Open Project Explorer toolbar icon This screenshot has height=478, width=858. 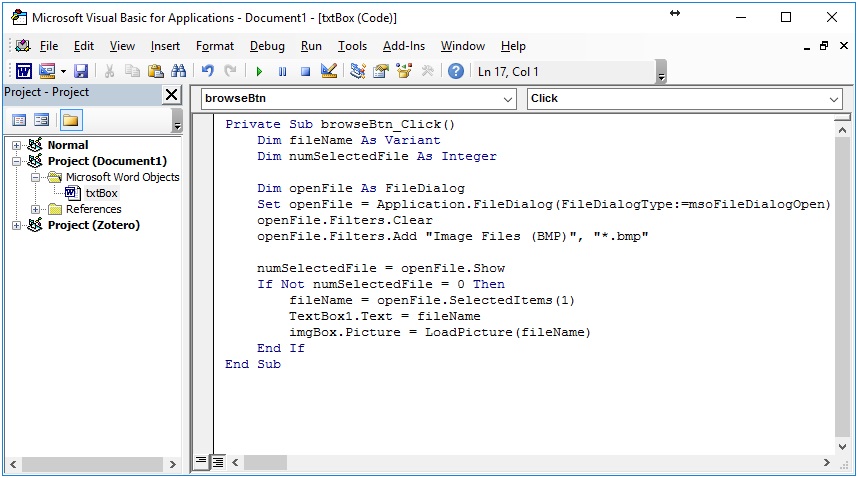click(x=358, y=71)
